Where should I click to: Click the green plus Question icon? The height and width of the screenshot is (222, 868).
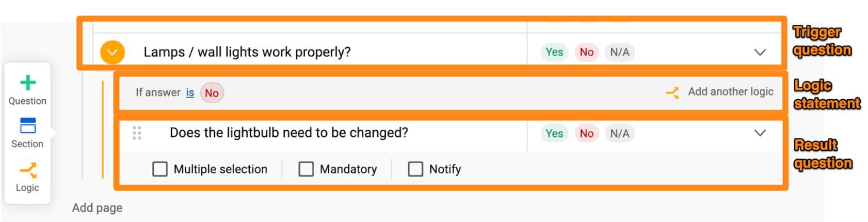[27, 84]
